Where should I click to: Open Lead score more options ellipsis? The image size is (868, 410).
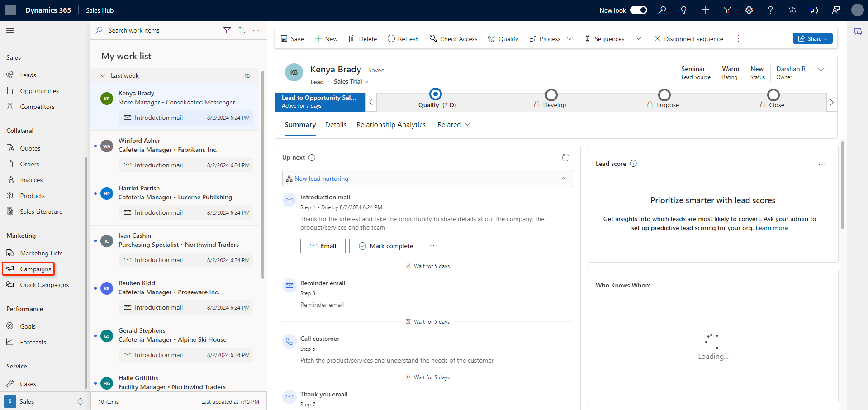(x=822, y=165)
